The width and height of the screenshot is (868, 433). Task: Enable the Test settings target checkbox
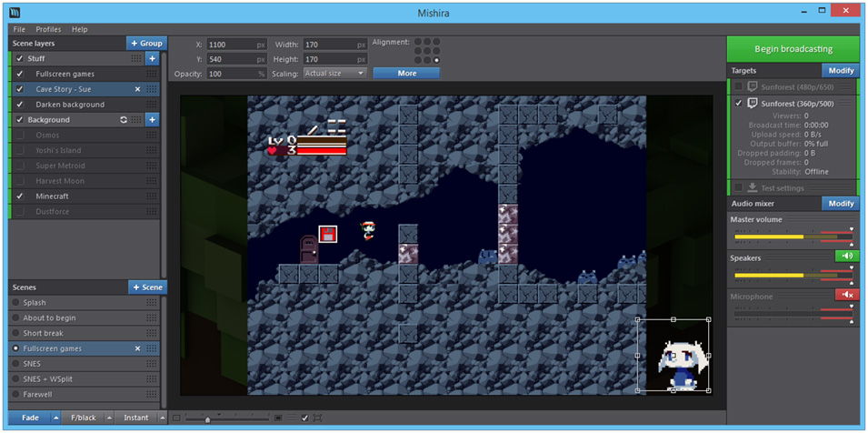[x=738, y=187]
